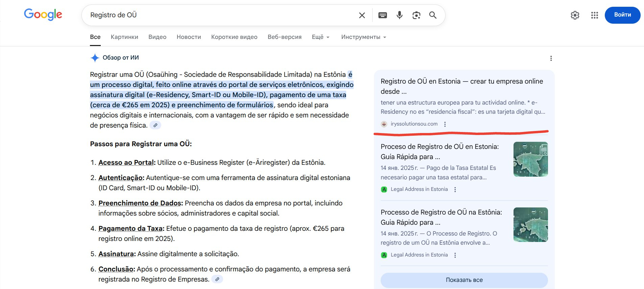Submit search with the magnifier icon
The width and height of the screenshot is (644, 289).
pyautogui.click(x=433, y=15)
